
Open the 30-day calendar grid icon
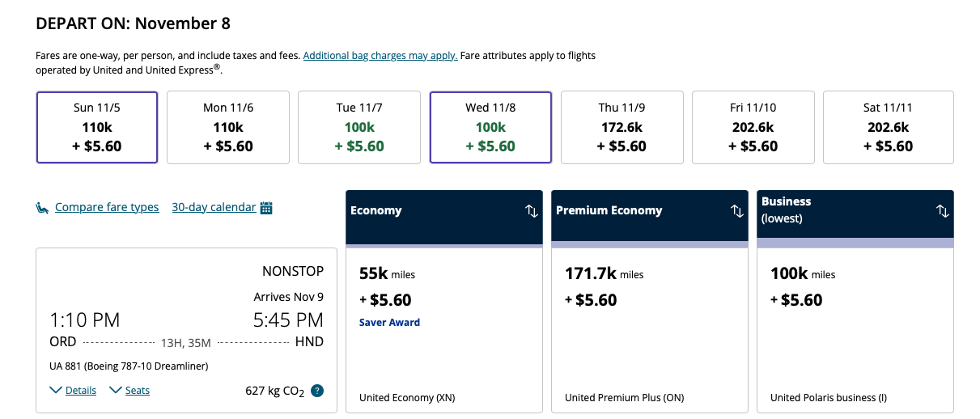266,208
